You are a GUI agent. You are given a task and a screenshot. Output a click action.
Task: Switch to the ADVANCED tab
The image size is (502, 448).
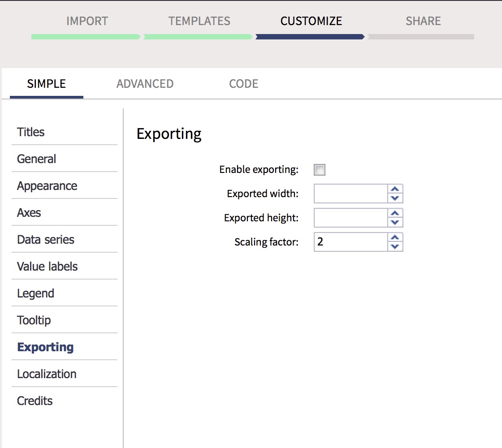pyautogui.click(x=145, y=84)
